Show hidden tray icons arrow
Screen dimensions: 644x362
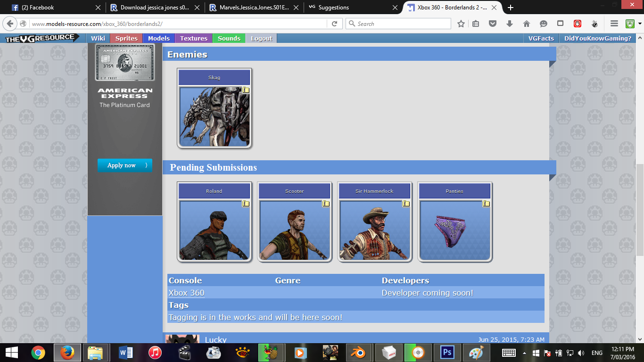pos(524,353)
